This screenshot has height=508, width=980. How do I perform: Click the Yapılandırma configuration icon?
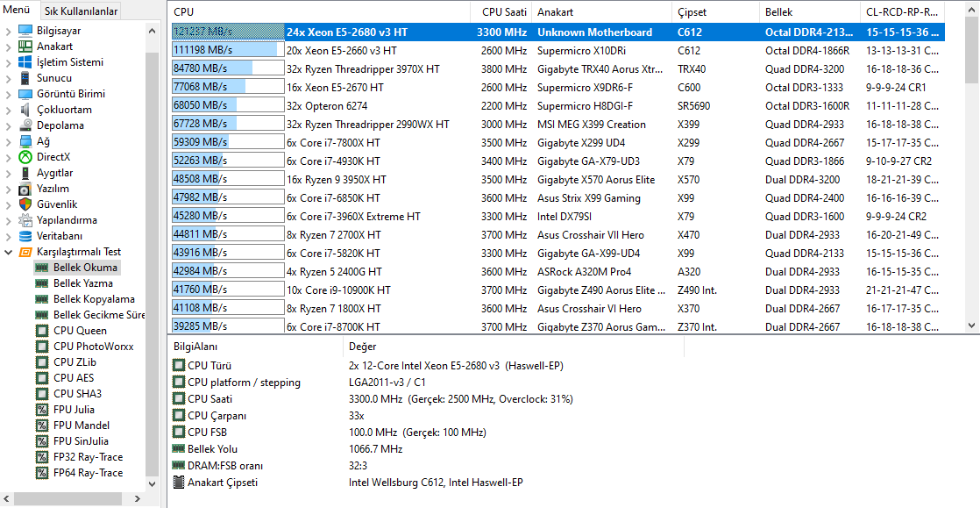(25, 220)
